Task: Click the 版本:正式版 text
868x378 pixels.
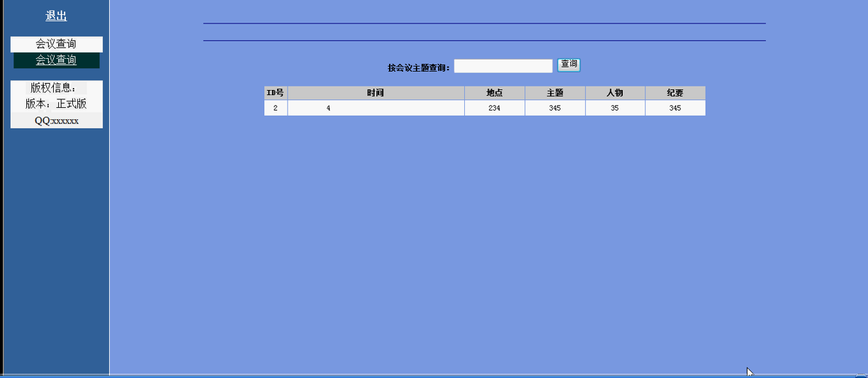Action: point(57,104)
